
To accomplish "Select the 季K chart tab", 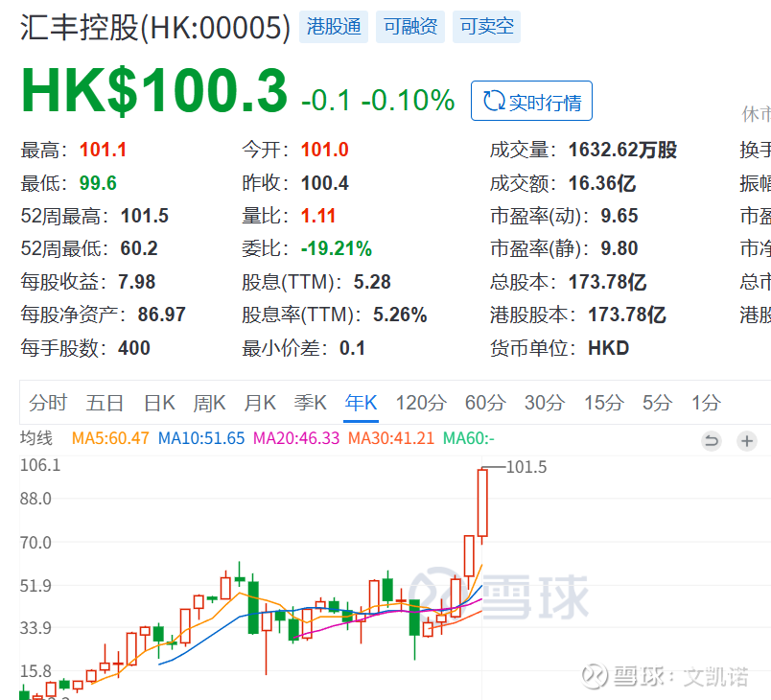I will point(311,403).
